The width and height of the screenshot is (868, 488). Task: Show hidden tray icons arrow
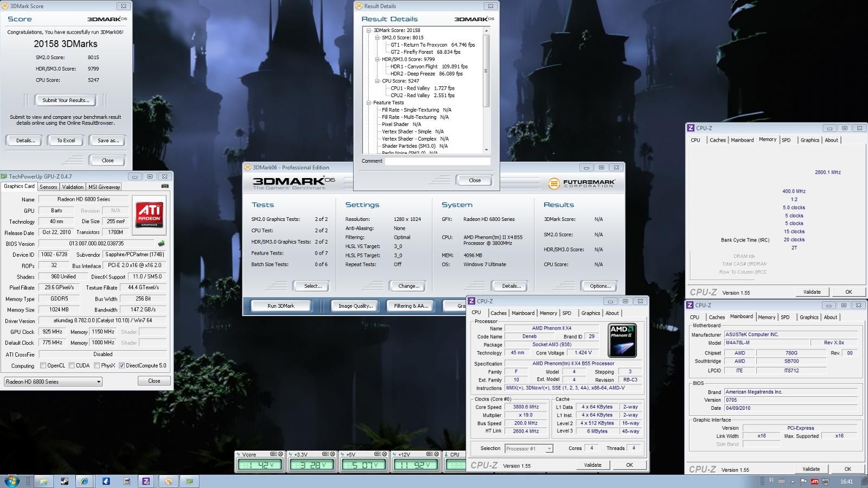tap(793, 481)
